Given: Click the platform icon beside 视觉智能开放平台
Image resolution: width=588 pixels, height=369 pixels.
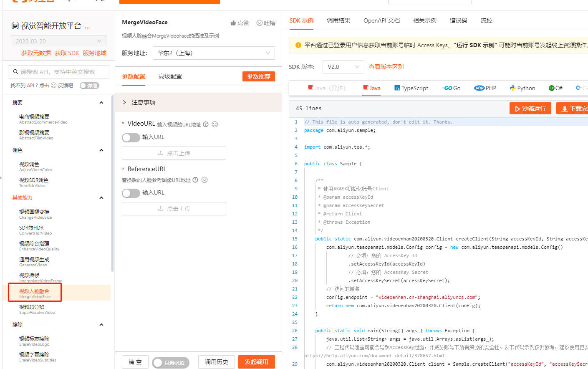Looking at the screenshot, I should 15,26.
